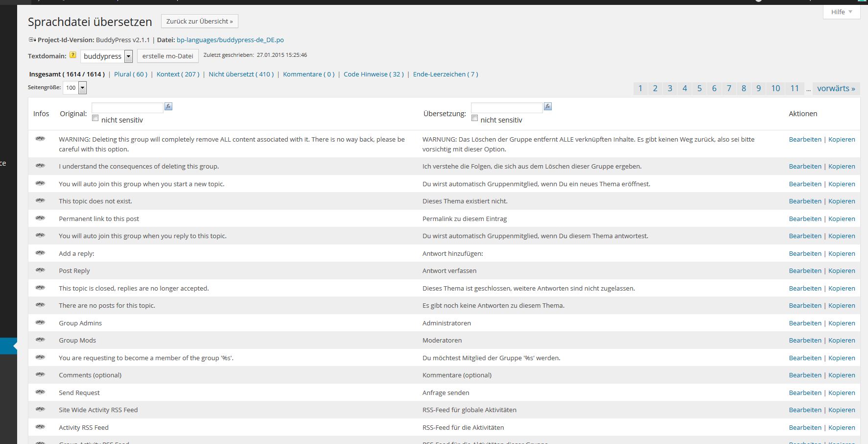Enable 'nicht sensitiv' checkbox under Original filter
Screen dimensions: 868x444
pos(95,118)
